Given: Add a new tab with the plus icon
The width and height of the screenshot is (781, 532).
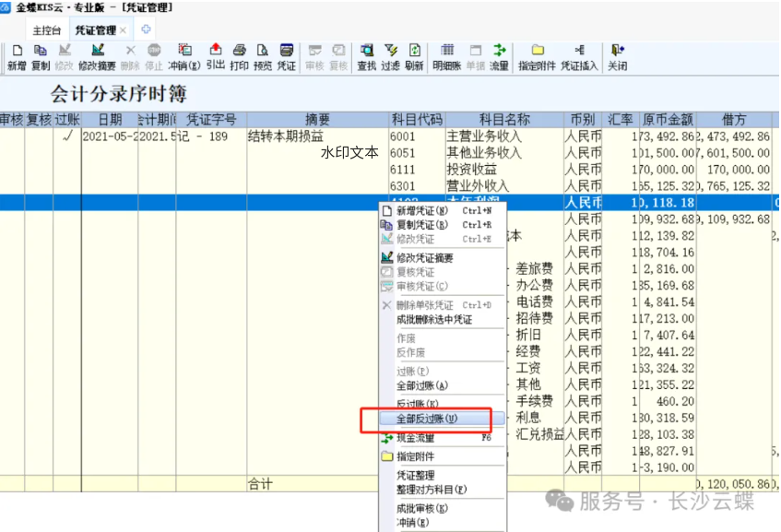Looking at the screenshot, I should point(146,30).
